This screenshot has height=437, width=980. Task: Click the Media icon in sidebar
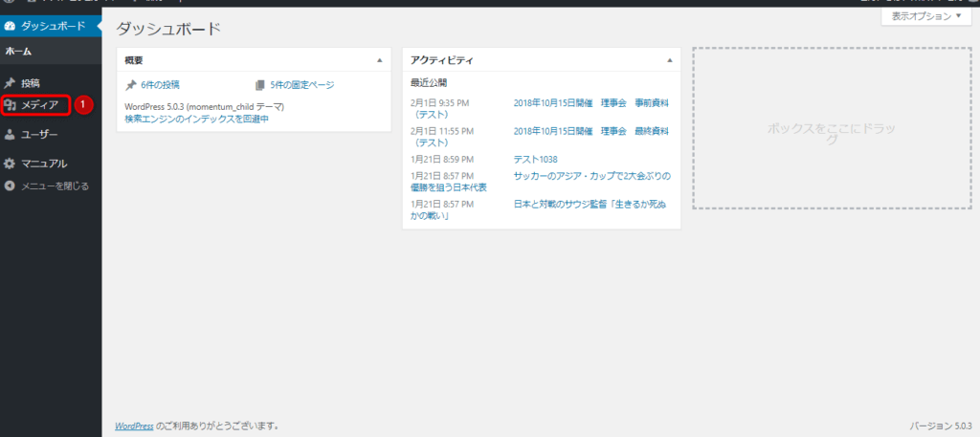[10, 104]
